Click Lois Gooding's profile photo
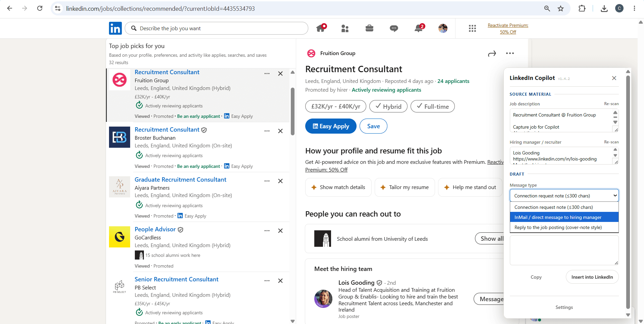 [x=323, y=299]
